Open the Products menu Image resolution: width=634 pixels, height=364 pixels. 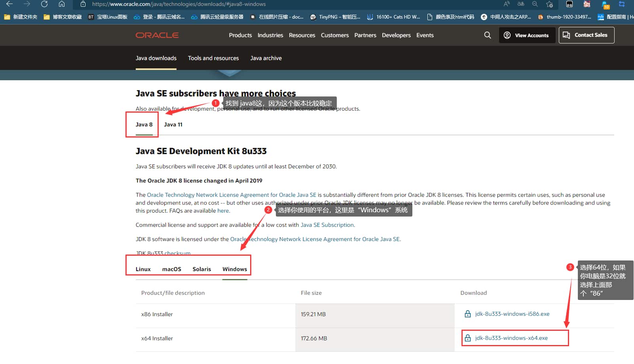coord(240,35)
